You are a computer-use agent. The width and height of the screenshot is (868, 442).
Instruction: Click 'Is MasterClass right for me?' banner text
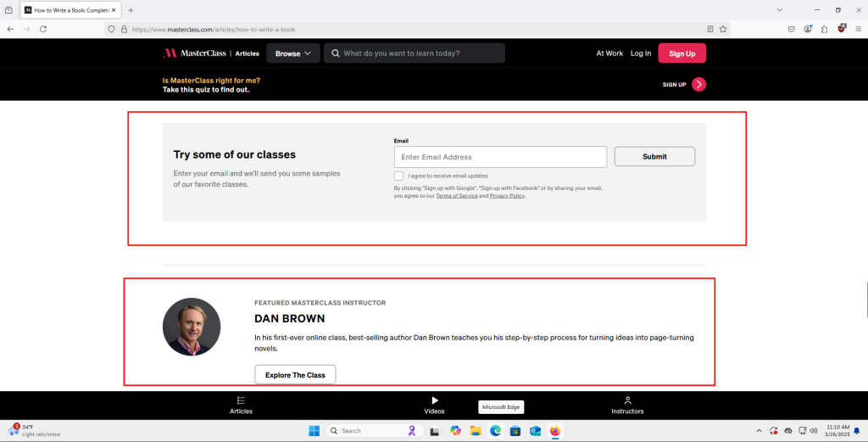(x=211, y=81)
